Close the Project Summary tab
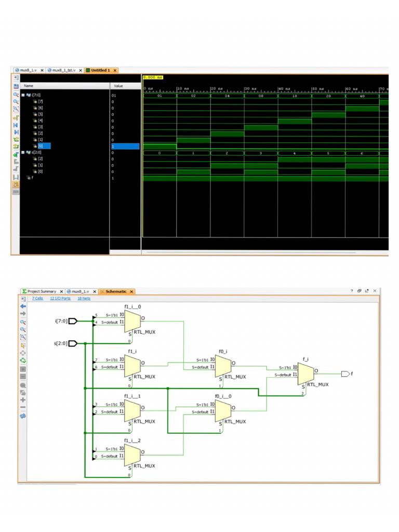The image size is (399, 532). pos(61,291)
